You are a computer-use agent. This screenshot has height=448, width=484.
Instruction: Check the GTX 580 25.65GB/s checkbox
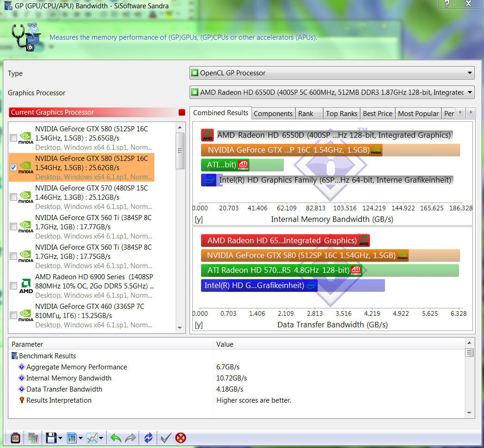(x=13, y=138)
